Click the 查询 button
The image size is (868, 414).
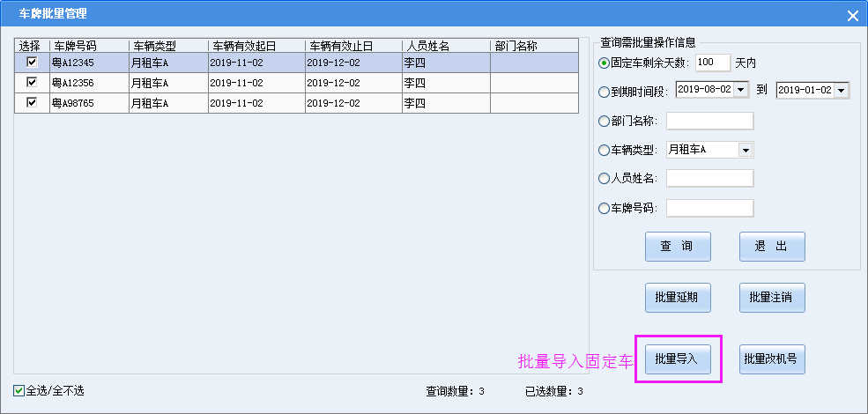click(678, 247)
